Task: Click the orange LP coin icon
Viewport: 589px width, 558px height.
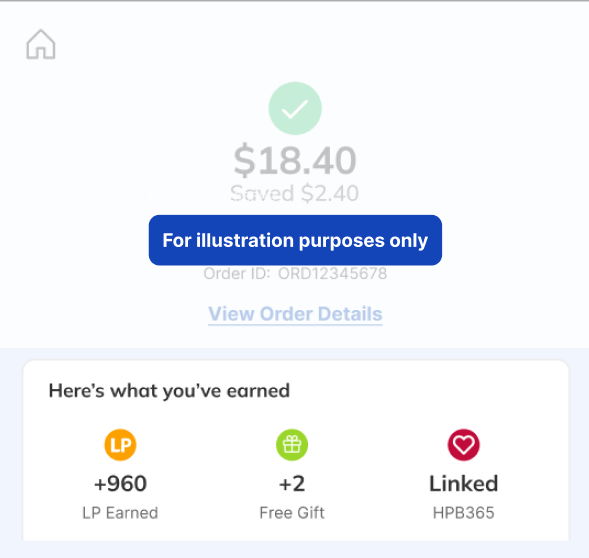Action: pos(120,445)
